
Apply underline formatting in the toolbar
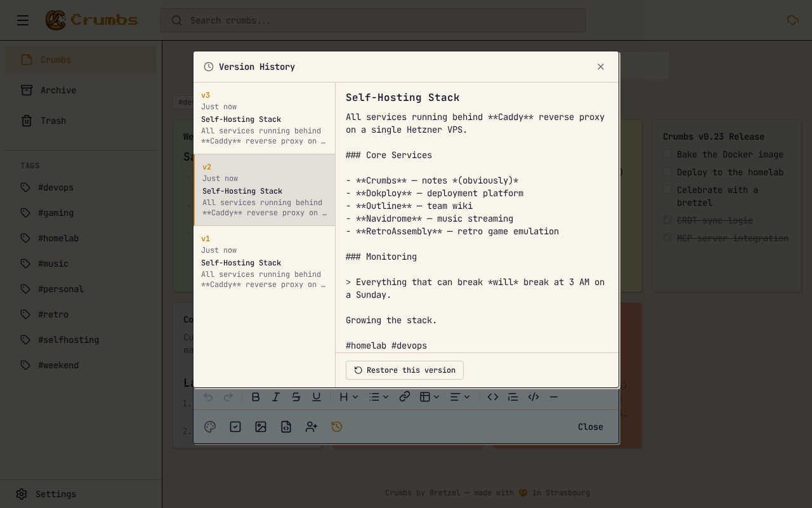[317, 397]
